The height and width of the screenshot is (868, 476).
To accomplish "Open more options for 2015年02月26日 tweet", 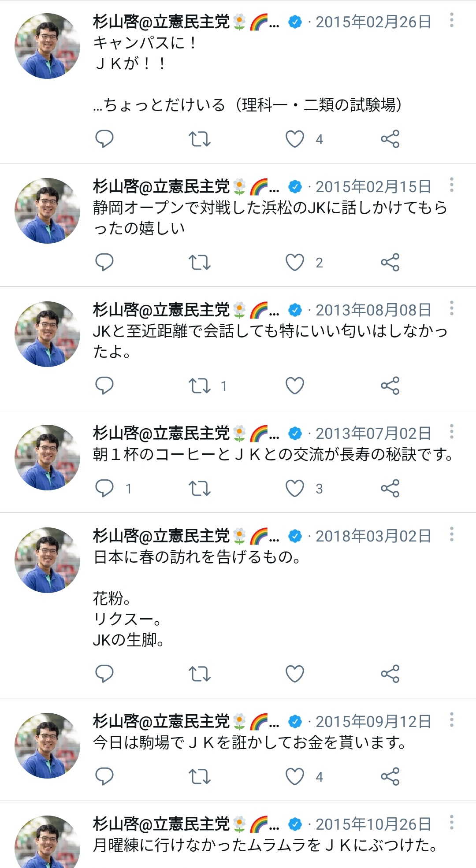I will [x=452, y=20].
